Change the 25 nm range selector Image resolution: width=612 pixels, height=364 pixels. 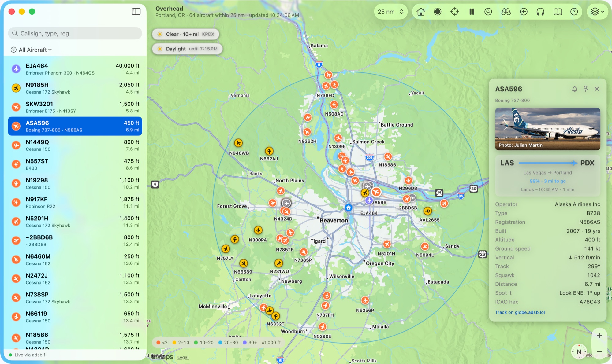pos(390,12)
